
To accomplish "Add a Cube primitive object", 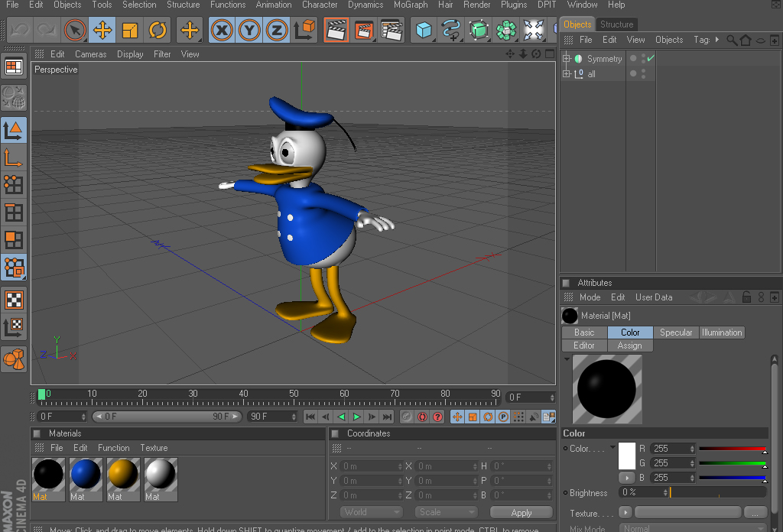I will [424, 30].
